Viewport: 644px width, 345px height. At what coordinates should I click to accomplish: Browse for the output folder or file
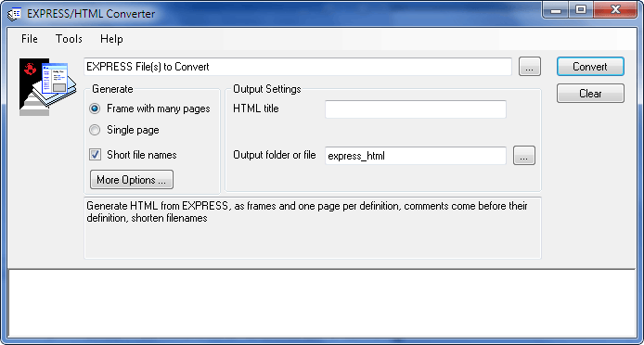pos(524,156)
